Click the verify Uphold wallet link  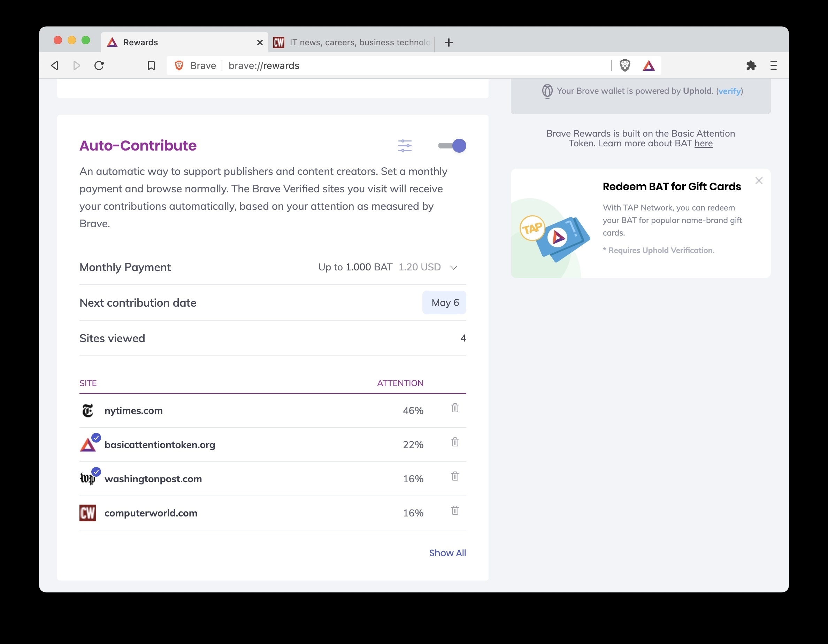click(729, 91)
